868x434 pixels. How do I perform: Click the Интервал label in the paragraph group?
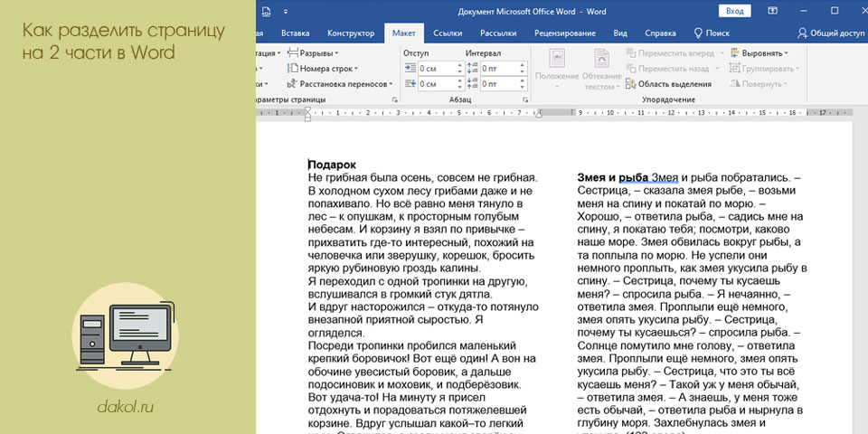click(x=483, y=53)
